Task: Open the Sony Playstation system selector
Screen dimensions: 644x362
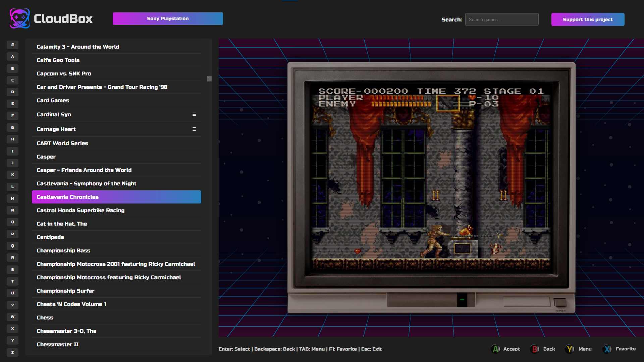Action: click(168, 18)
